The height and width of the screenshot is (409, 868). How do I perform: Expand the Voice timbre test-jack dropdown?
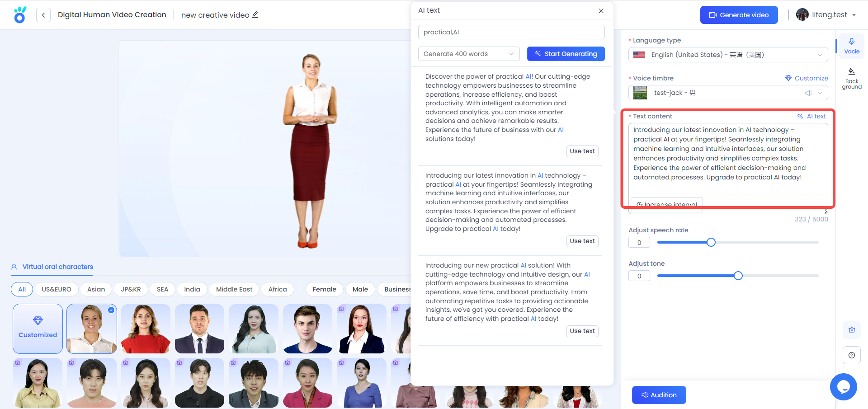point(728,93)
